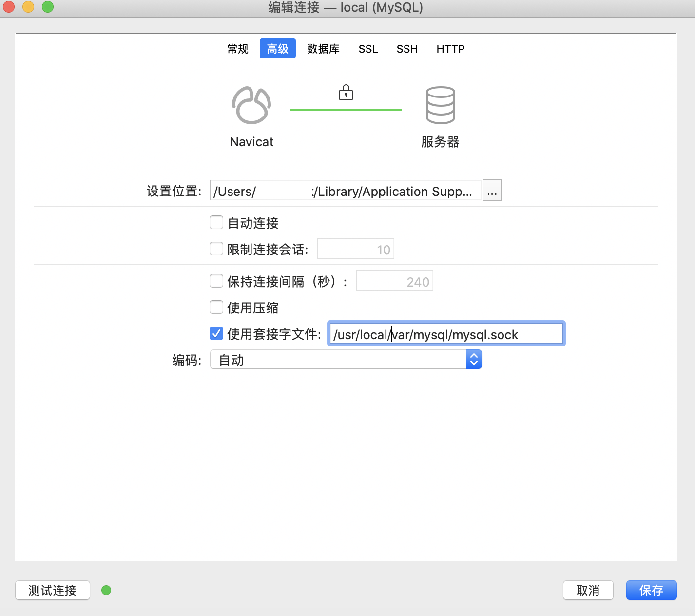
Task: Go to the HTTP tab
Action: coord(450,49)
